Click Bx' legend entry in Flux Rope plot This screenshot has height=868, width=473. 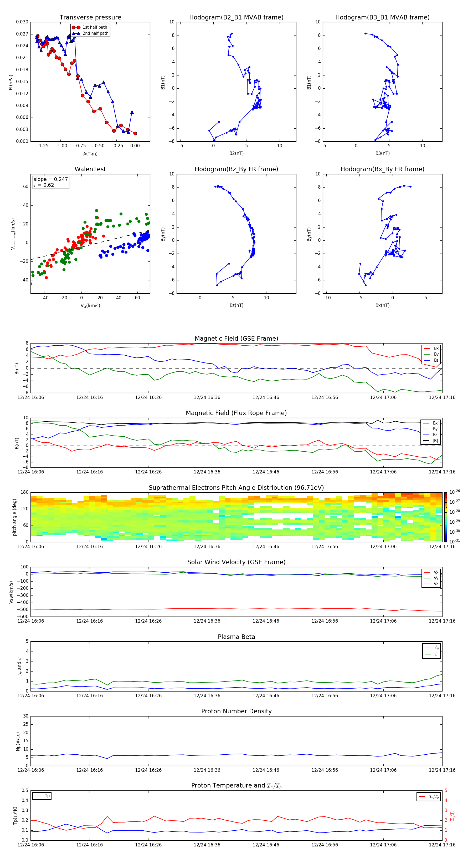(431, 423)
